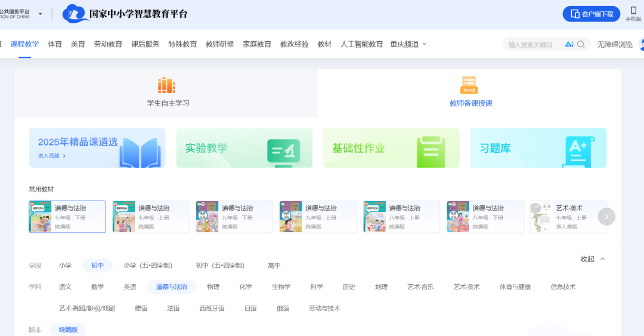Open 无障碍浏览 accessibility link
This screenshot has width=644, height=336.
coord(615,44)
